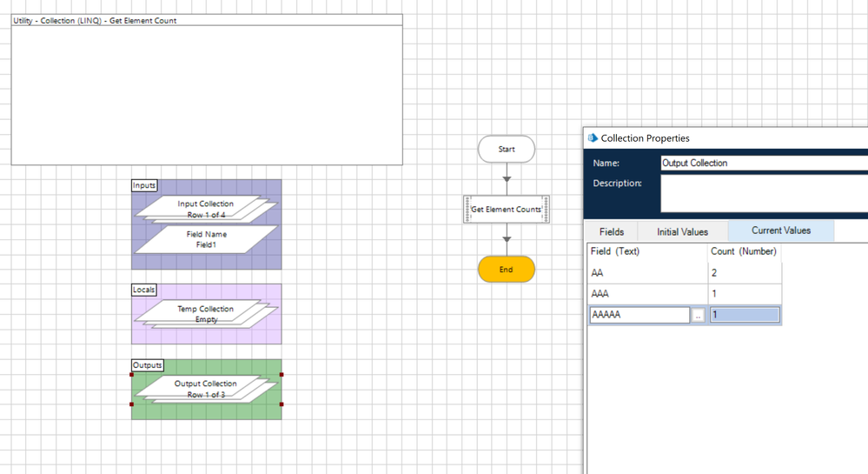Click the Name field containing Output Collection

(x=763, y=163)
